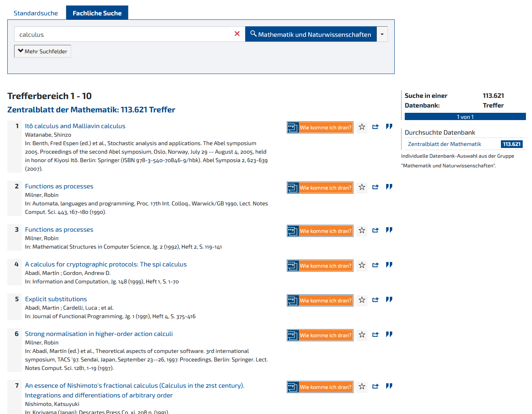Screen dimensions: 532x414
Task: Click 'Wie komme ich dran?' for result 1
Action: pyautogui.click(x=320, y=127)
